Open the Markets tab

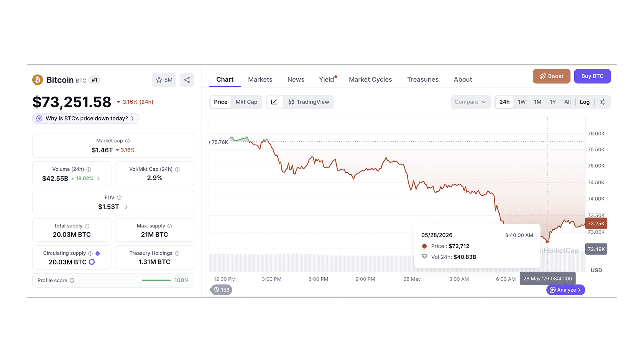coord(260,80)
